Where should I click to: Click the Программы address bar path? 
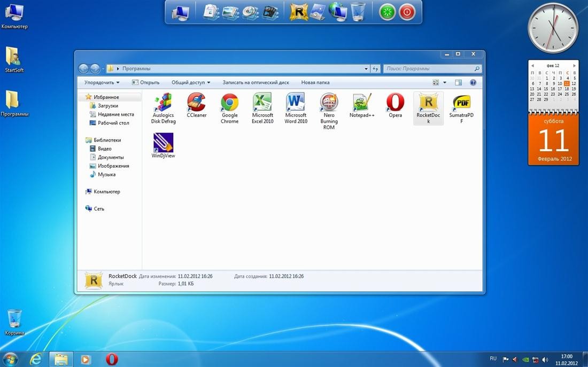click(136, 68)
